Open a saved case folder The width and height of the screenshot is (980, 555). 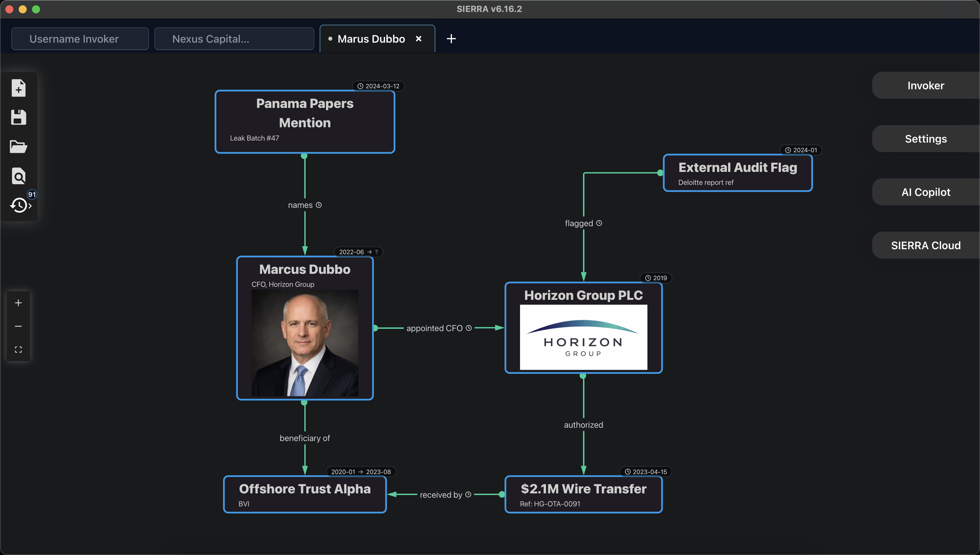pos(18,146)
